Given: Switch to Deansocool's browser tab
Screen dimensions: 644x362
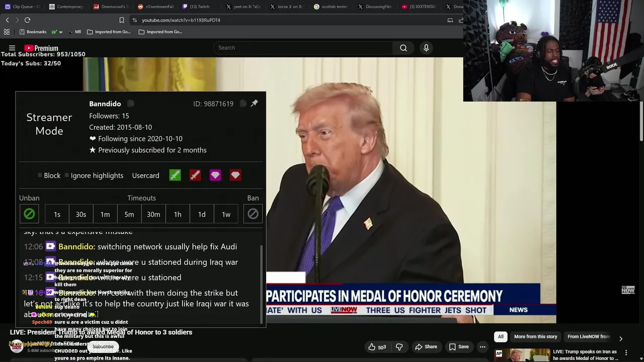Looking at the screenshot, I should (x=111, y=7).
